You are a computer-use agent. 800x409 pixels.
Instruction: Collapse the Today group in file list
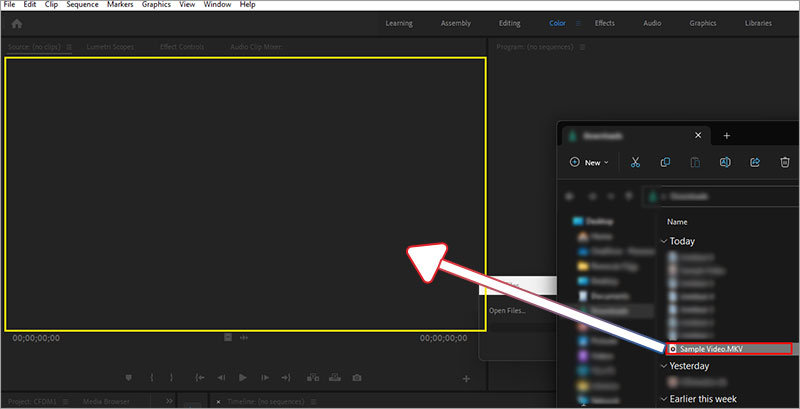[664, 241]
